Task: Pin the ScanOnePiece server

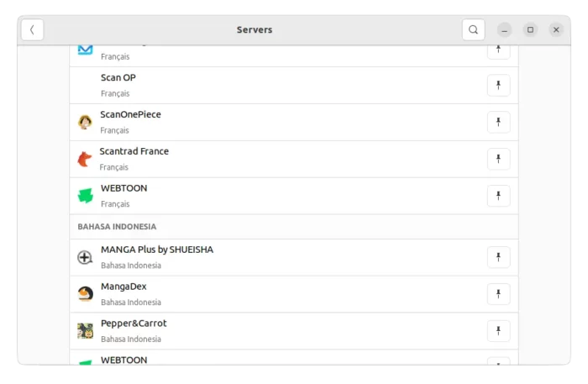Action: click(498, 122)
